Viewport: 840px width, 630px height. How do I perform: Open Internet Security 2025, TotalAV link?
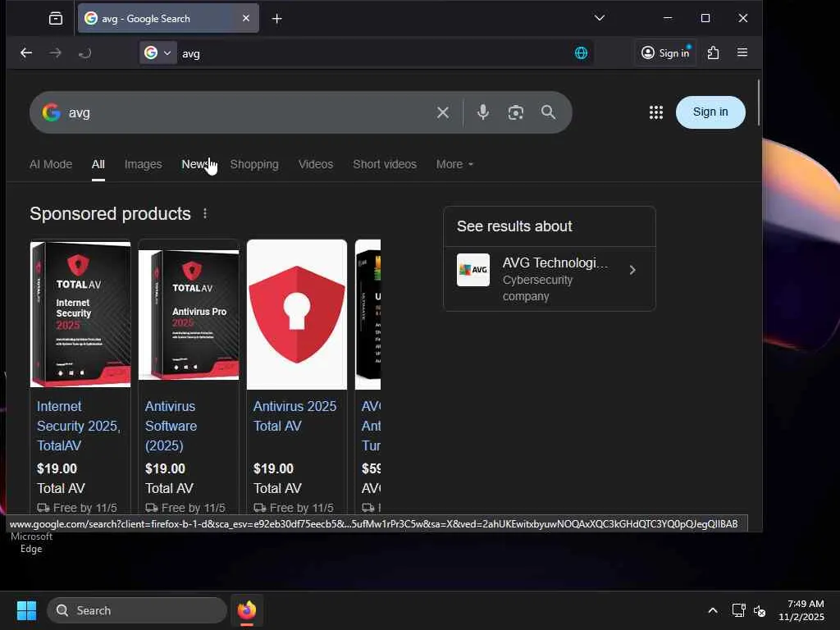79,426
